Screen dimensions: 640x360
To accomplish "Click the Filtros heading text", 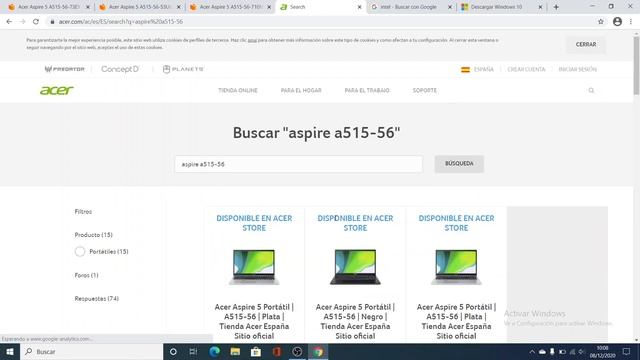I will [83, 211].
